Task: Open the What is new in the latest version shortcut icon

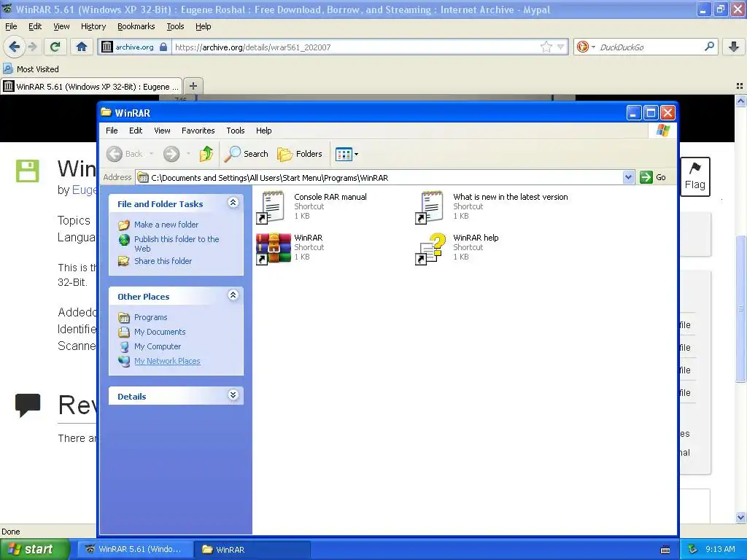Action: [x=430, y=207]
